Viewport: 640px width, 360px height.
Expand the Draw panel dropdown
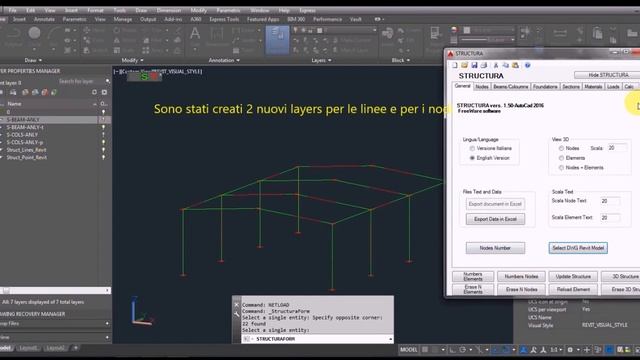point(33,60)
